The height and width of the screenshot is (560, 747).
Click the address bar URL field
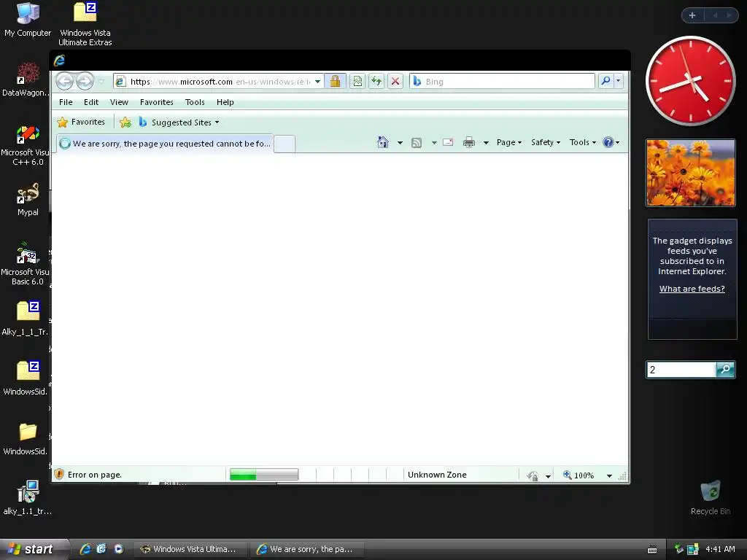tap(220, 82)
